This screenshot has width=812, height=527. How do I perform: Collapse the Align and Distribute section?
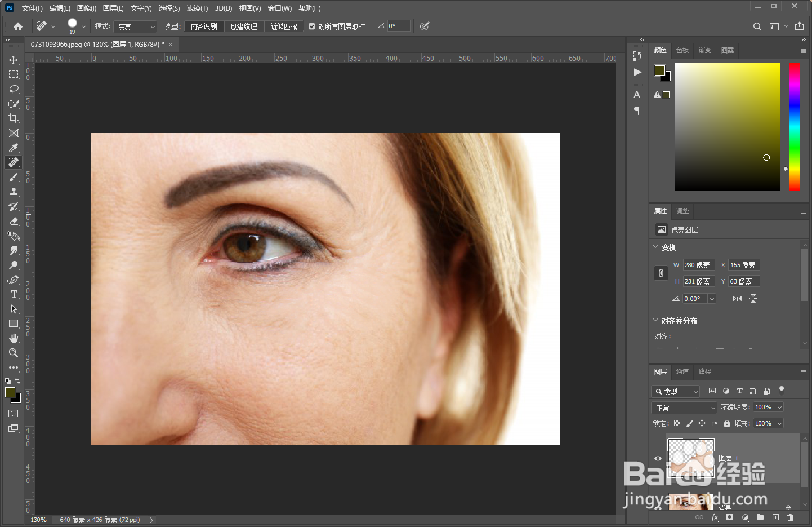(655, 320)
